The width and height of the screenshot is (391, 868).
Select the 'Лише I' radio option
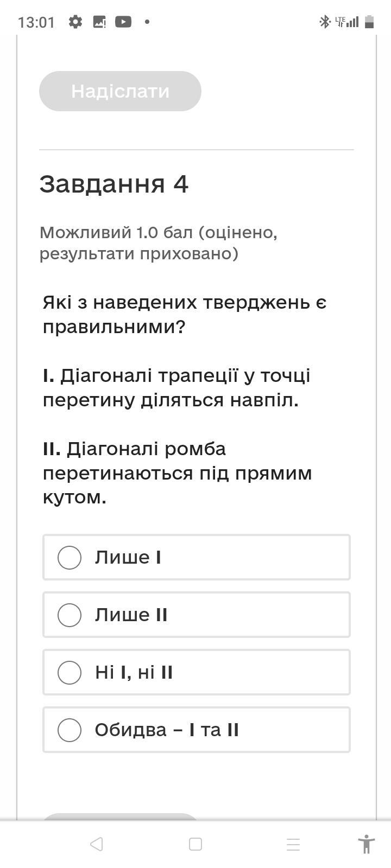click(70, 557)
